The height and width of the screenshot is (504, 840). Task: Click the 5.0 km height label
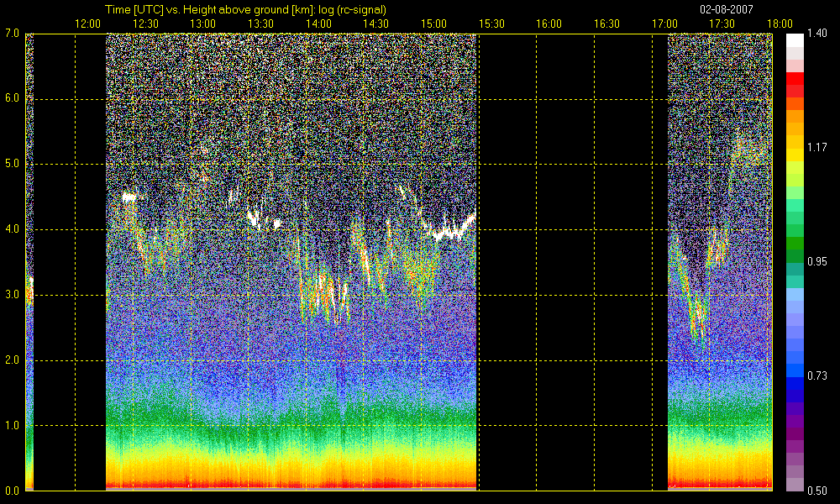[x=12, y=164]
